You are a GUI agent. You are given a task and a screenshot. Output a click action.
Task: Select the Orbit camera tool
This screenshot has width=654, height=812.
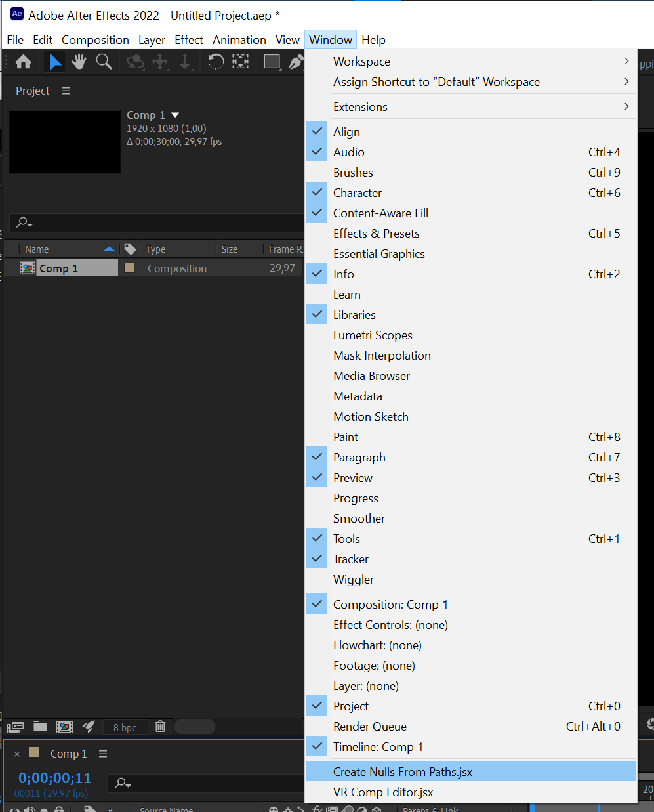click(x=135, y=62)
